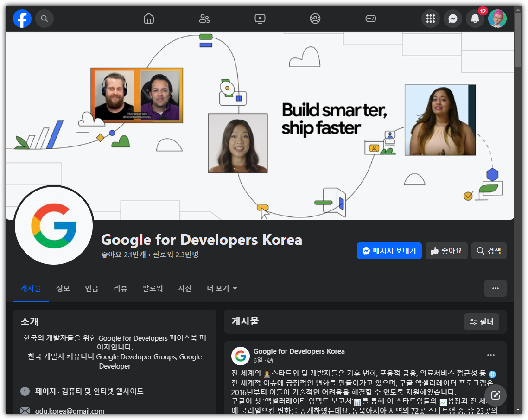This screenshot has height=420, width=528.
Task: Switch to the 언급 tab
Action: [92, 288]
